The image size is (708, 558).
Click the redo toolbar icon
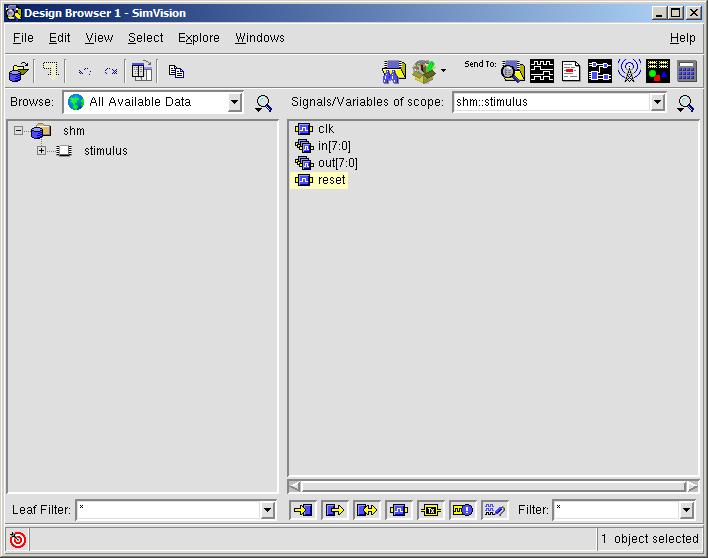pyautogui.click(x=111, y=71)
